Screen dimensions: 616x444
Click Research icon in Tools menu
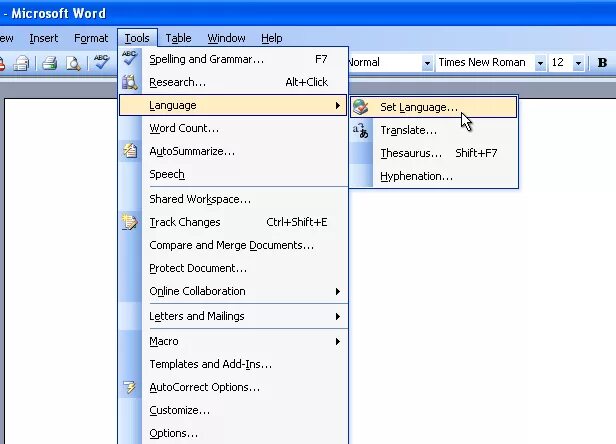pos(130,82)
